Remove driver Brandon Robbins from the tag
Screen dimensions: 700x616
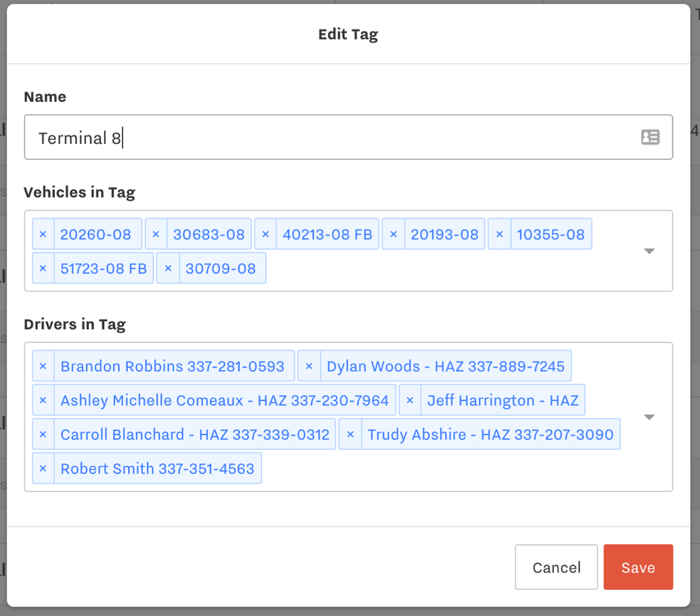(43, 366)
